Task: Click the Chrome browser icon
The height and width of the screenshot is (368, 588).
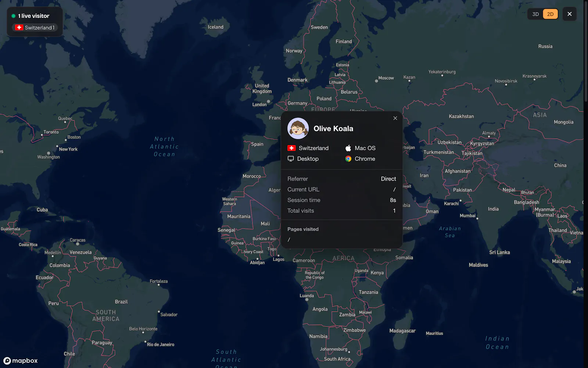Action: (x=348, y=159)
